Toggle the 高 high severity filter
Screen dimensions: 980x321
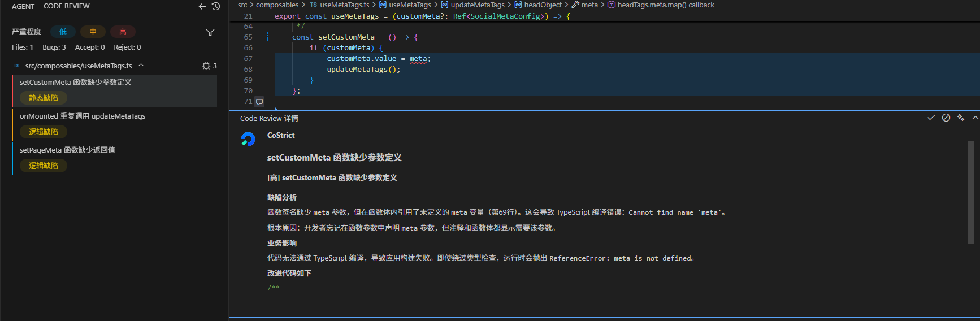123,32
